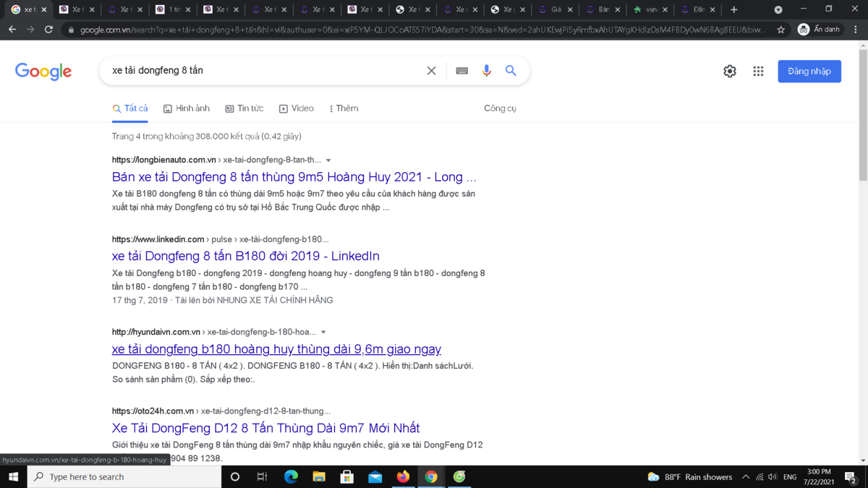This screenshot has height=488, width=868.
Task: Launch Microsoft Edge from taskbar
Action: pos(291,476)
